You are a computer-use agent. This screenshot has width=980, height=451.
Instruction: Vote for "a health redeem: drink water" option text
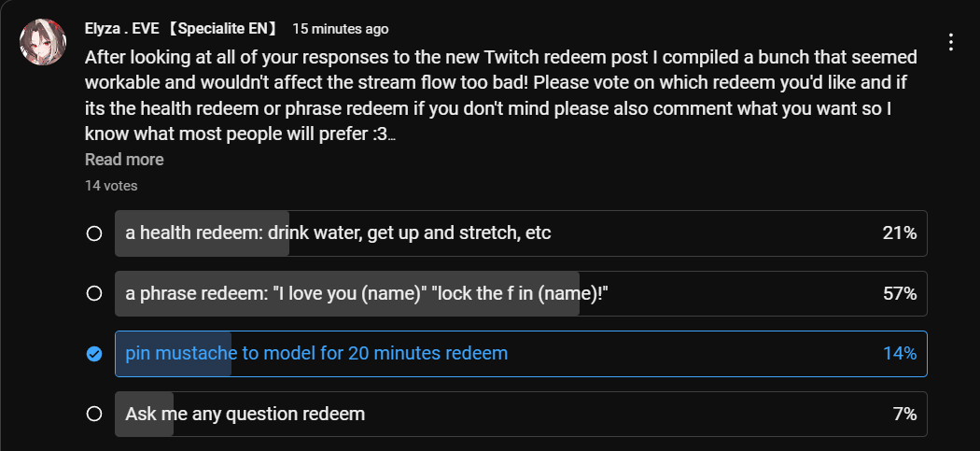tap(338, 233)
